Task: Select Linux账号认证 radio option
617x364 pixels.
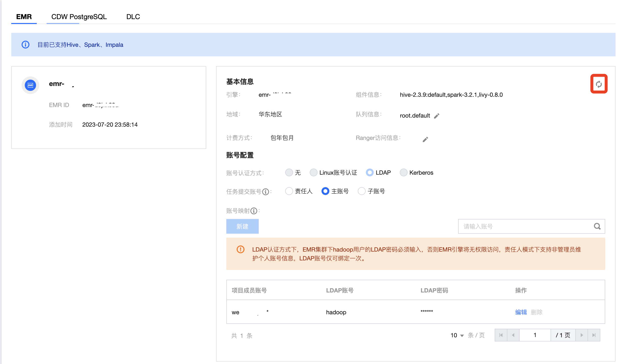Action: click(313, 172)
